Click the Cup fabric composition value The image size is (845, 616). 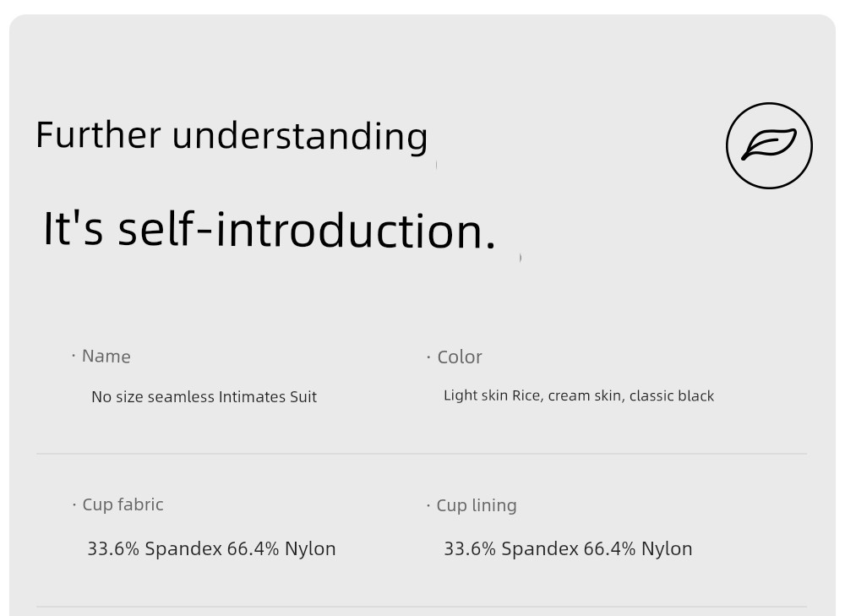point(212,548)
